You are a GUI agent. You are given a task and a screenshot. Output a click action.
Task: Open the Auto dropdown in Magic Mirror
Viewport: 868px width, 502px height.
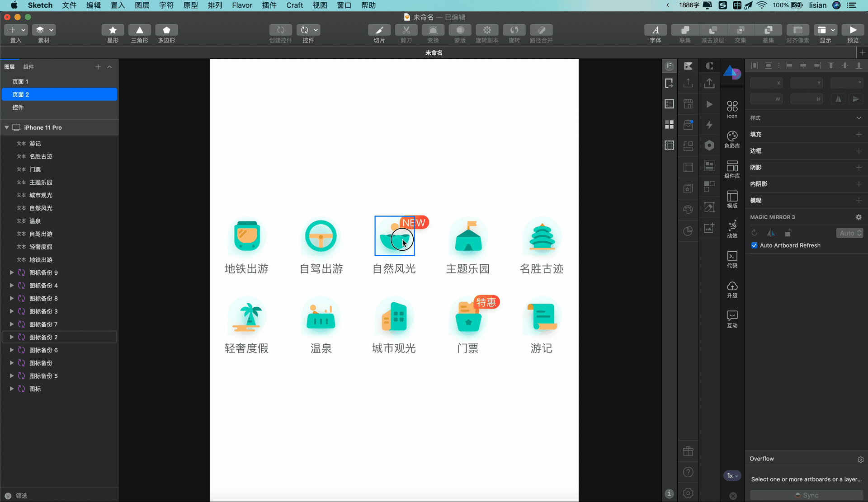click(849, 233)
